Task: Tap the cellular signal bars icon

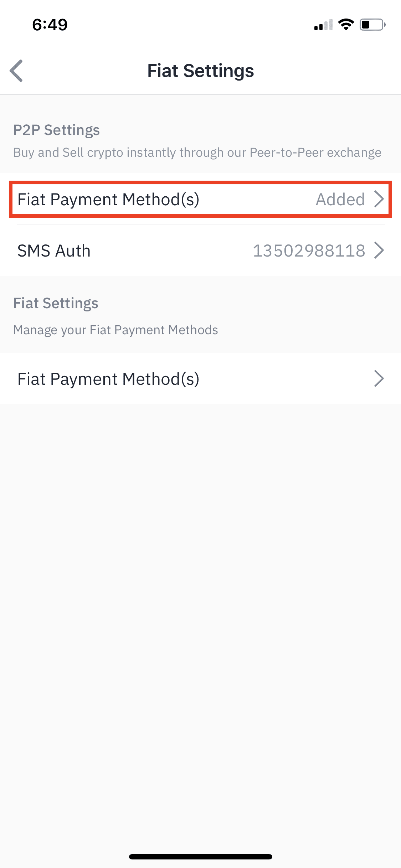Action: tap(323, 25)
